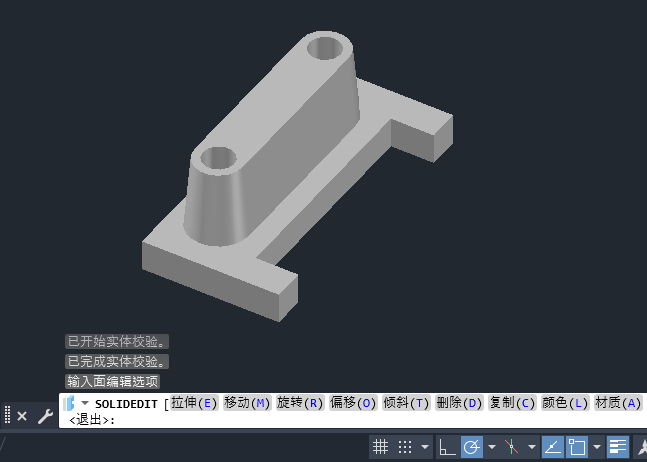Choose the 倾斜(T) taper option
Screen dimensions: 647x462
coord(406,403)
